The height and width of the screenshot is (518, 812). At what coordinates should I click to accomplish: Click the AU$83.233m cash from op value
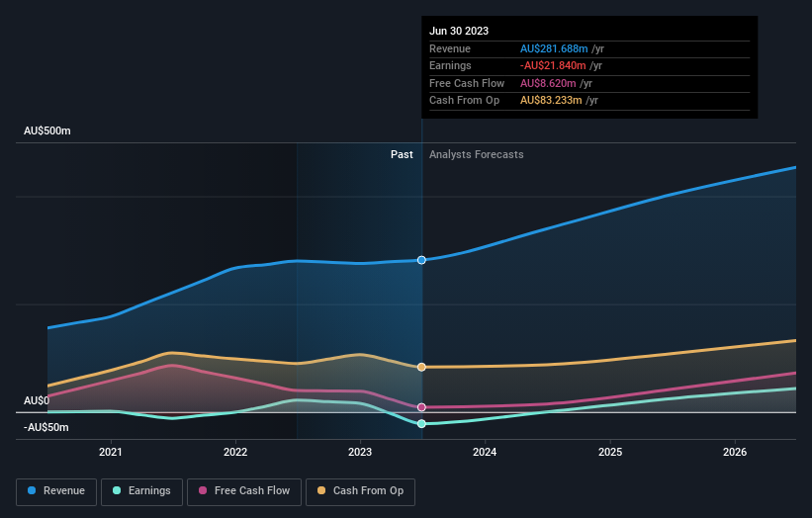pos(551,101)
